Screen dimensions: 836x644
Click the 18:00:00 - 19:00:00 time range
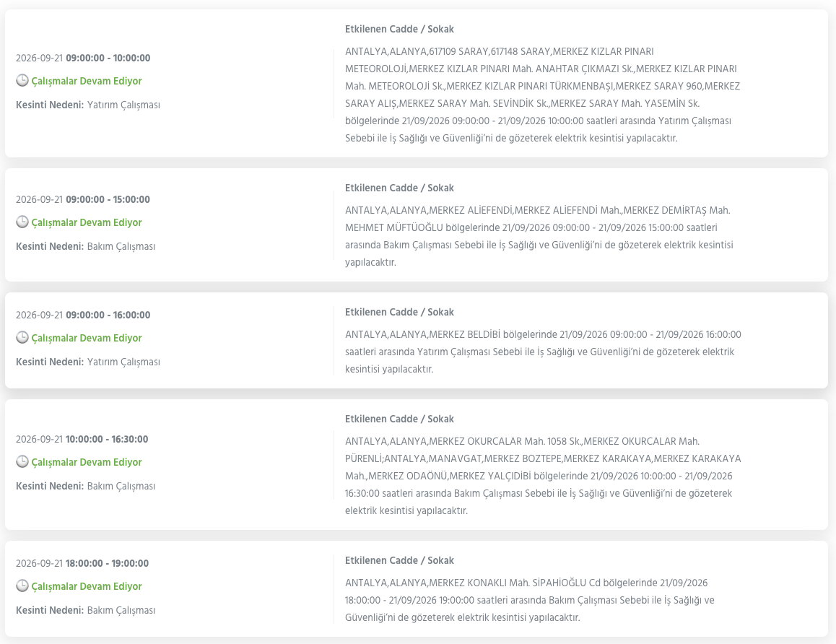[x=107, y=563]
